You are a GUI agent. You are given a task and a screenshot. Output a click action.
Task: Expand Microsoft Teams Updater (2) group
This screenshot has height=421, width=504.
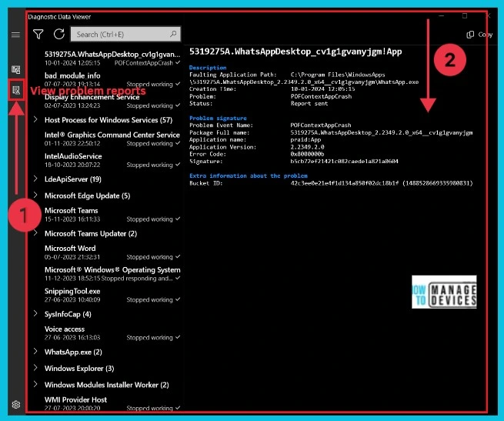click(35, 233)
